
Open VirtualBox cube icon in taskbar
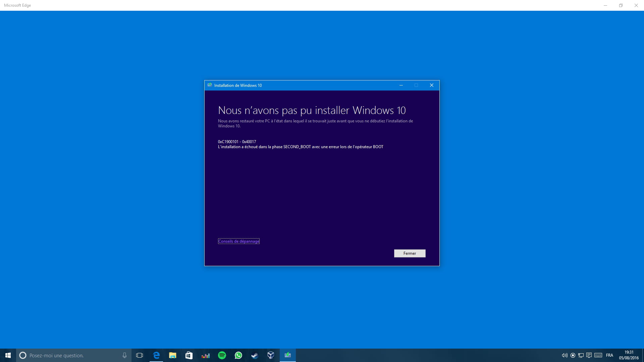pos(271,355)
